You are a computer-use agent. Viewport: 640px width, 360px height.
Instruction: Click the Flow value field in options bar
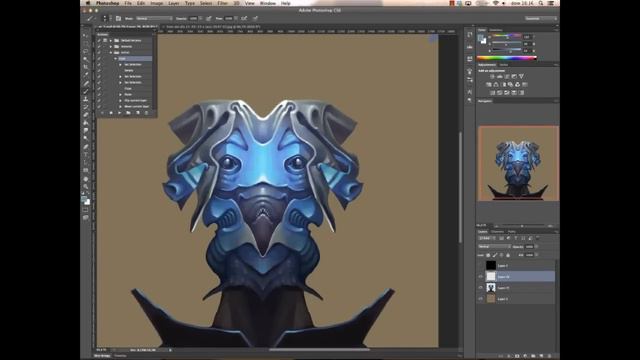point(229,18)
